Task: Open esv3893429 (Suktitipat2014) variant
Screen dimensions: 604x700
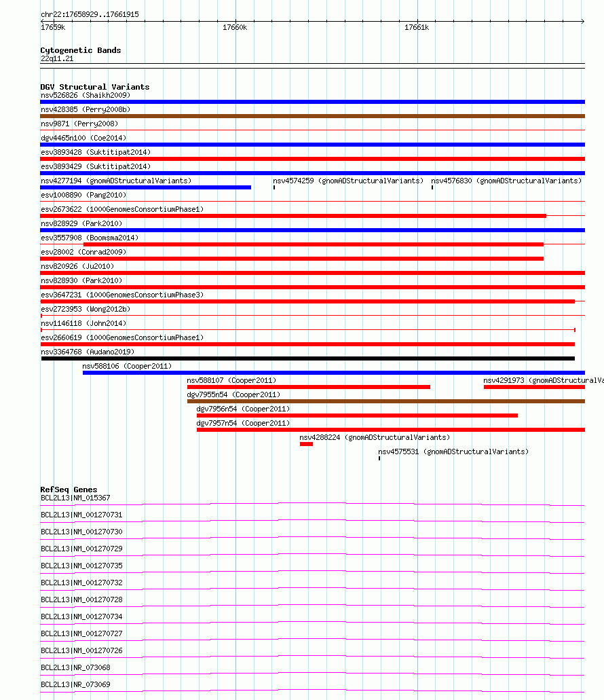Action: (96, 166)
